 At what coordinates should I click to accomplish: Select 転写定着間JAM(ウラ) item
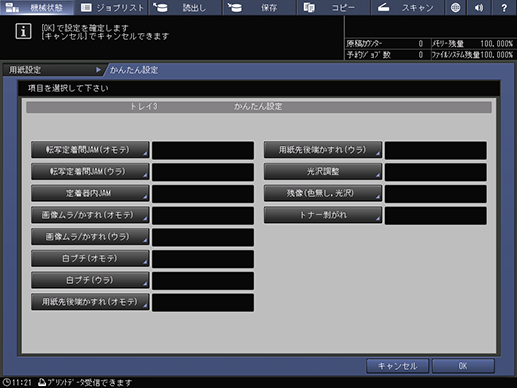[x=90, y=171]
